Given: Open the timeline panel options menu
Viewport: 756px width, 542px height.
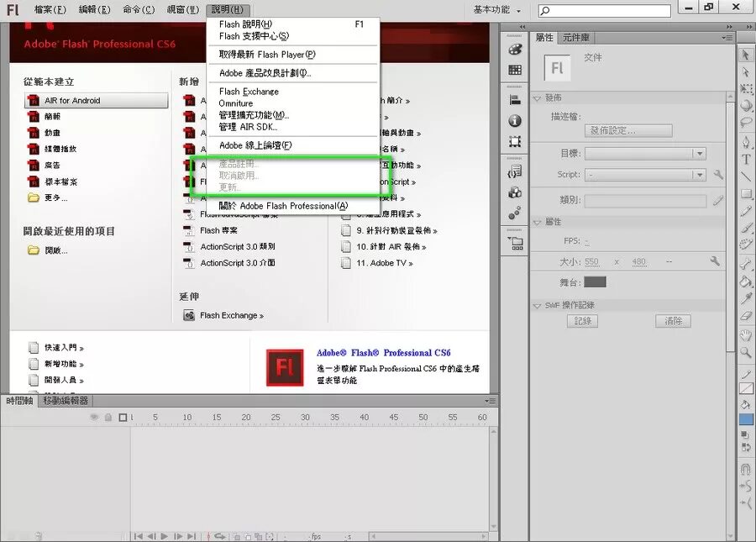Looking at the screenshot, I should (491, 401).
